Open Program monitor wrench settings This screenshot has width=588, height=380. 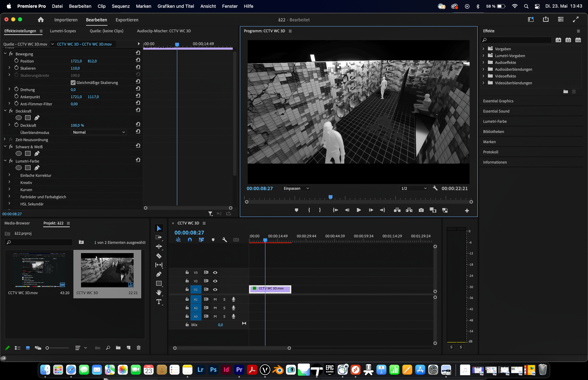[x=435, y=188]
